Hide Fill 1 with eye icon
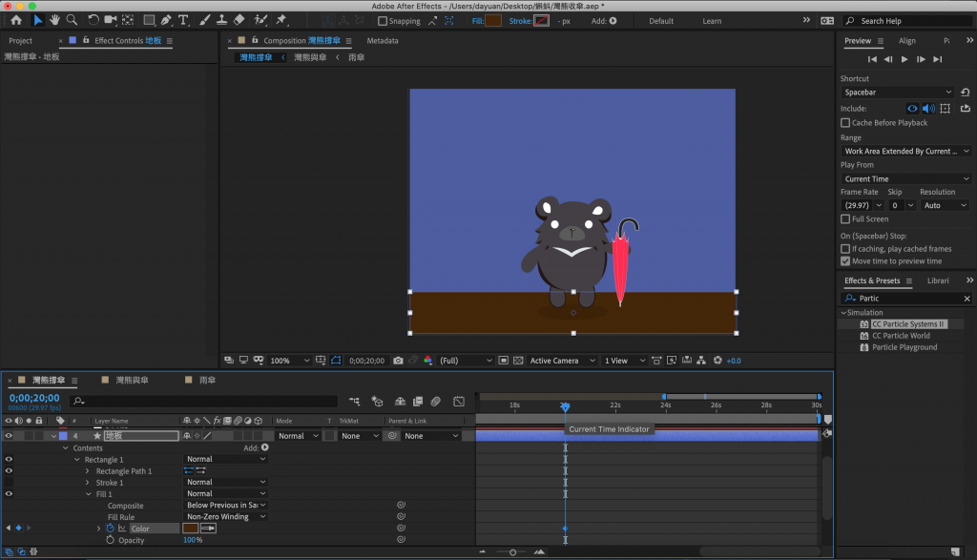 [x=9, y=494]
